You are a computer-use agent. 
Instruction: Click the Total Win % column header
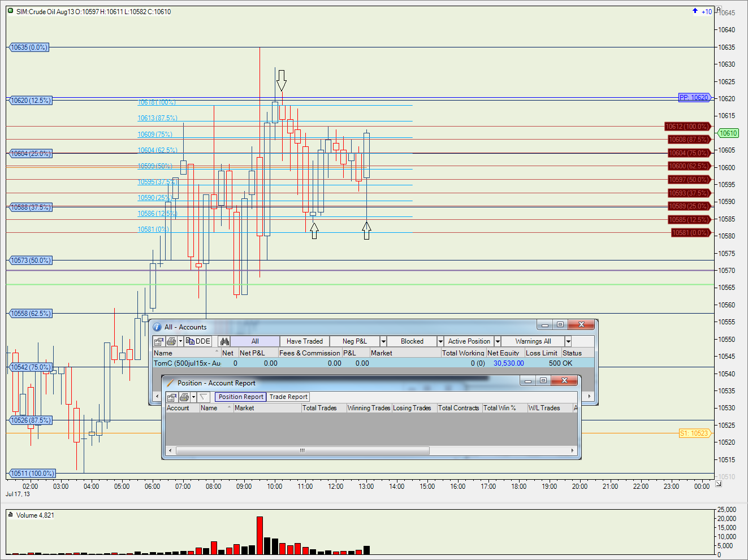[x=504, y=408]
